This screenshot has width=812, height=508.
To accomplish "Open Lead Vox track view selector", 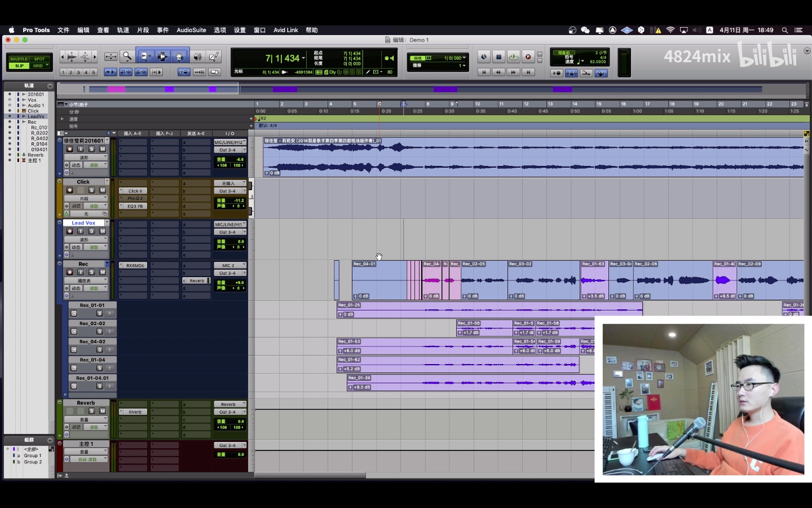I will 85,240.
